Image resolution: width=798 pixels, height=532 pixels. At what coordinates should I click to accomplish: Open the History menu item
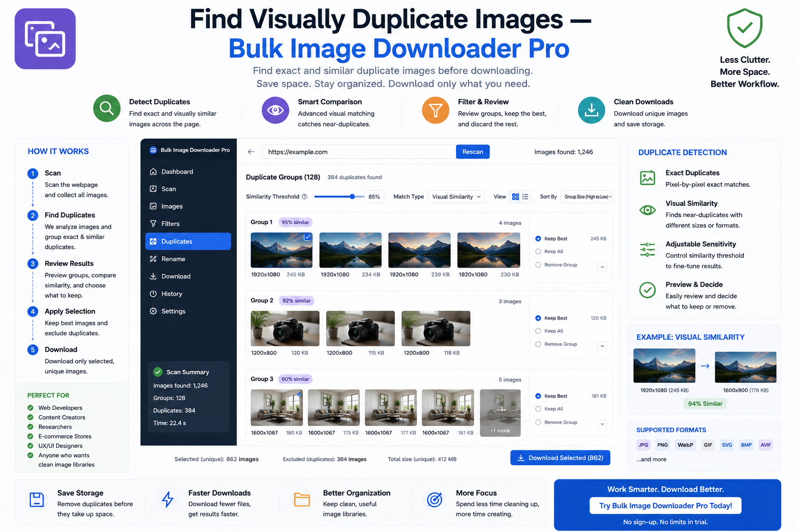[x=188, y=294]
